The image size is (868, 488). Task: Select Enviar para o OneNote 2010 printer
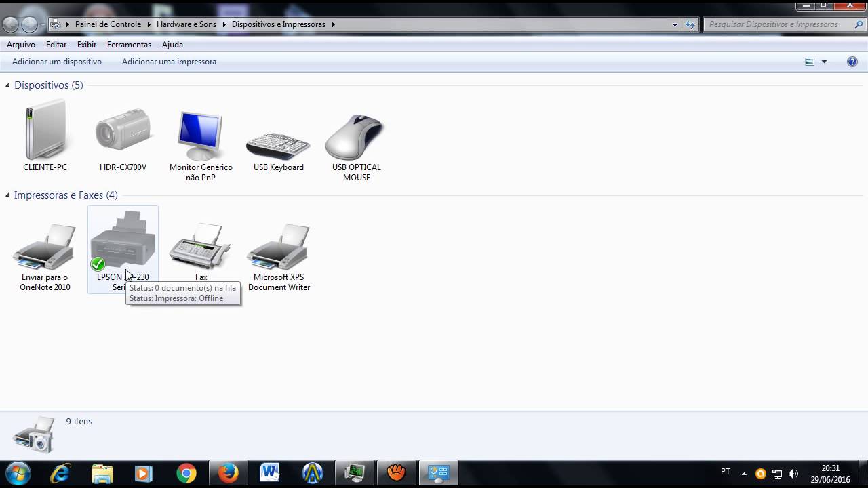(x=45, y=247)
